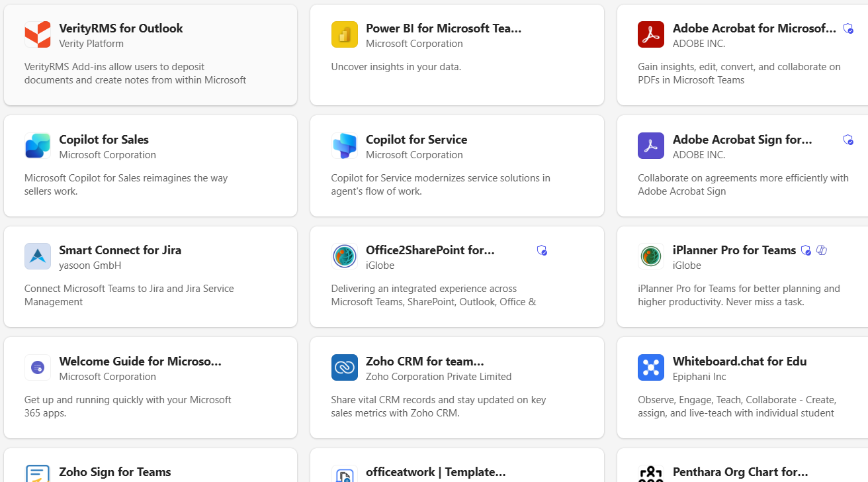
Task: Click the red Adobe Acrobat app icon
Action: point(651,34)
